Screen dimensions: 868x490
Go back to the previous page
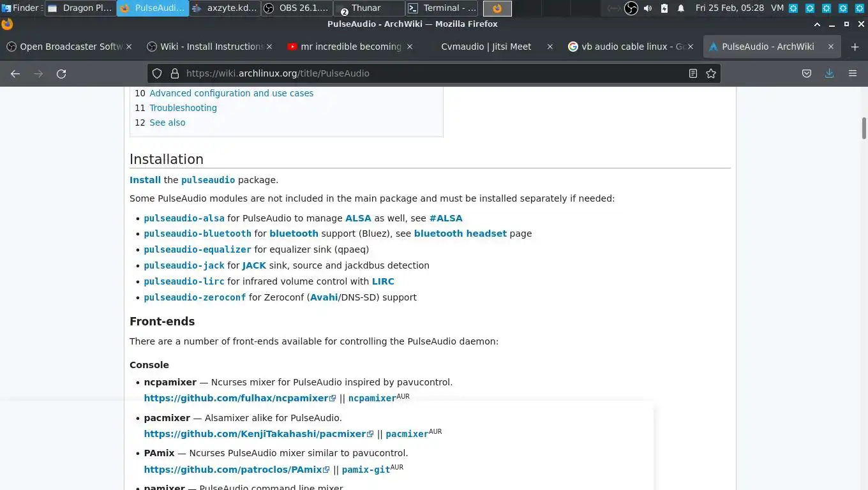point(15,73)
